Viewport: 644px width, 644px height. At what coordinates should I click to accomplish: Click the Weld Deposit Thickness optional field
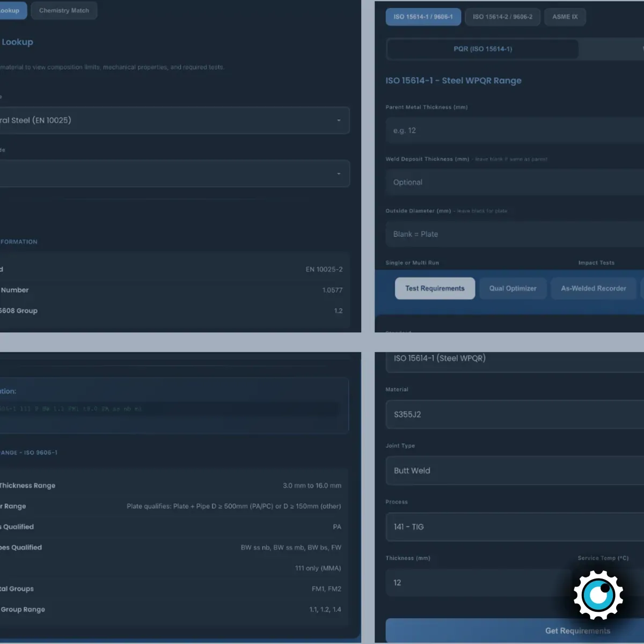(515, 182)
